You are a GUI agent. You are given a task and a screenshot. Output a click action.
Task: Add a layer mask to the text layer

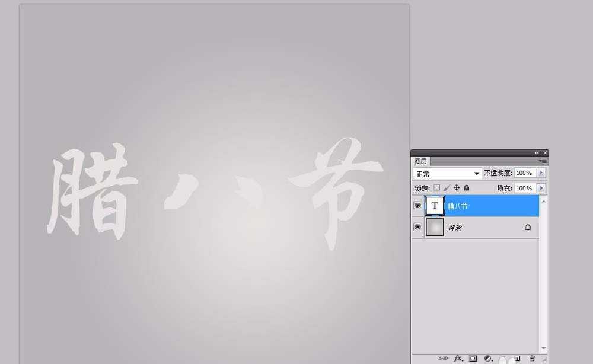pos(473,359)
